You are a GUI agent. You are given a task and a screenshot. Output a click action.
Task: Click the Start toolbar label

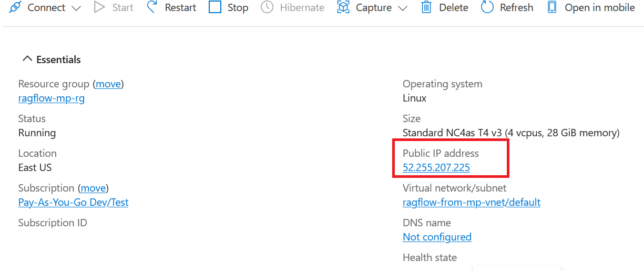click(x=122, y=8)
